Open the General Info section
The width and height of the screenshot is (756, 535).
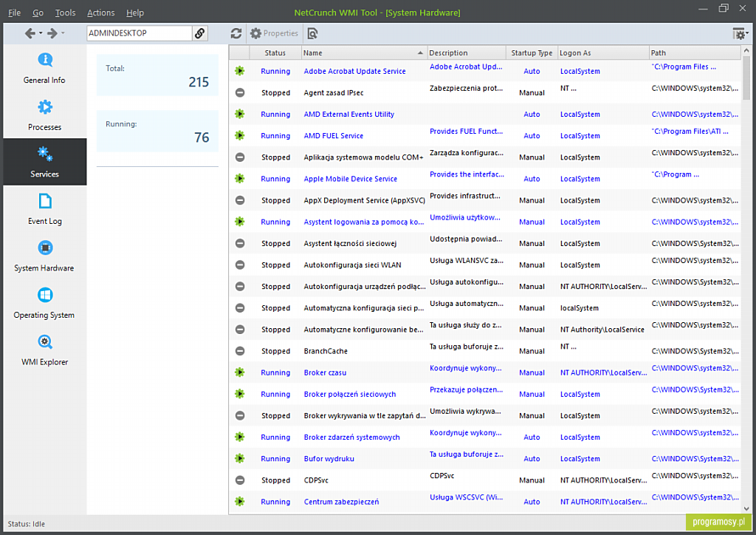(x=44, y=69)
